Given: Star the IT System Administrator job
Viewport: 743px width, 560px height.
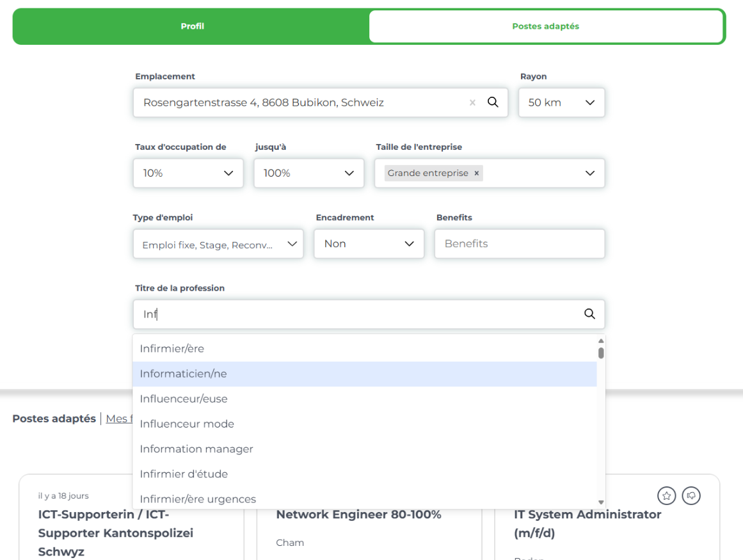Looking at the screenshot, I should tap(666, 495).
